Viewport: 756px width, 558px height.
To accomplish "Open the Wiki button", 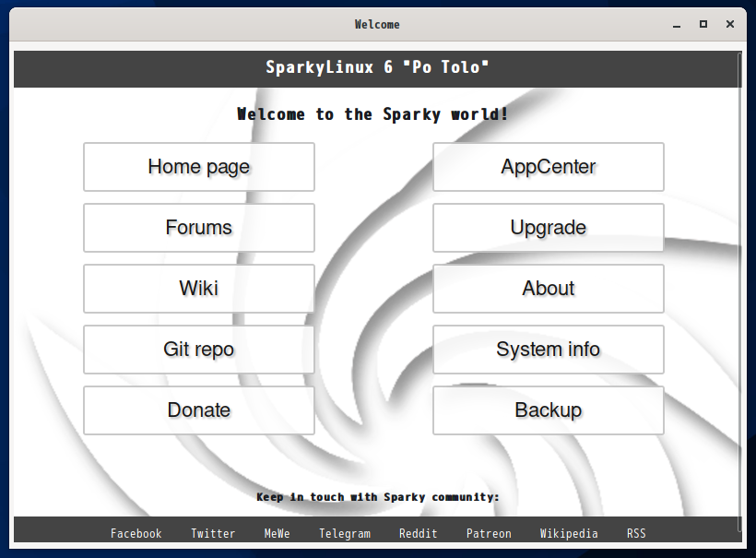I will pos(198,289).
